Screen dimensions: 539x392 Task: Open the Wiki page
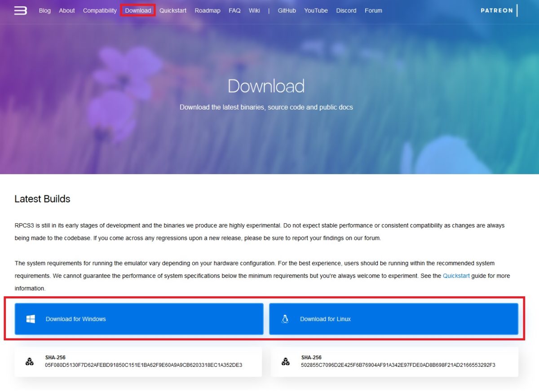tap(254, 10)
